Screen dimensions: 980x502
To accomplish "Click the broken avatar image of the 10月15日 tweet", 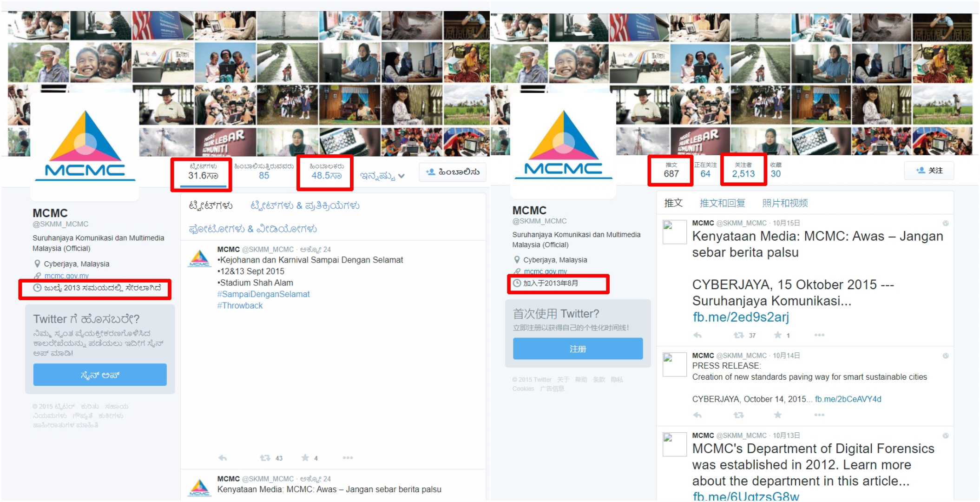I will [674, 232].
